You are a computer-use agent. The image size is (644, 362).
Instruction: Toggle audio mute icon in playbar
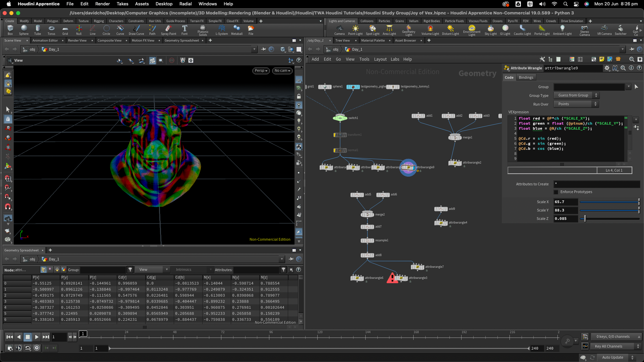coord(19,348)
